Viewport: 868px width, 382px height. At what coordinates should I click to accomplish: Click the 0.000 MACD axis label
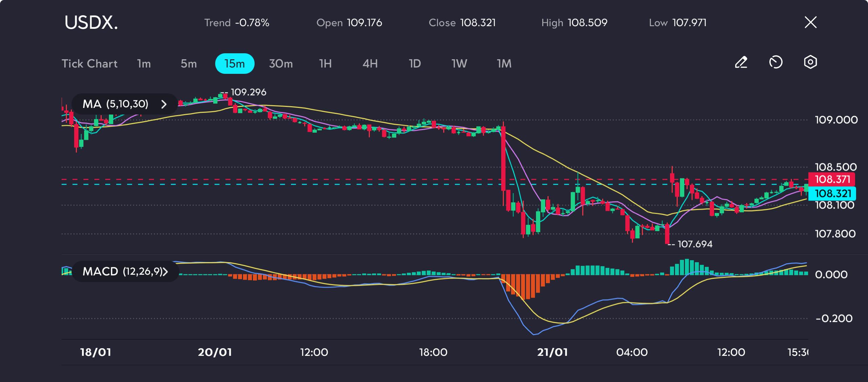pos(831,274)
